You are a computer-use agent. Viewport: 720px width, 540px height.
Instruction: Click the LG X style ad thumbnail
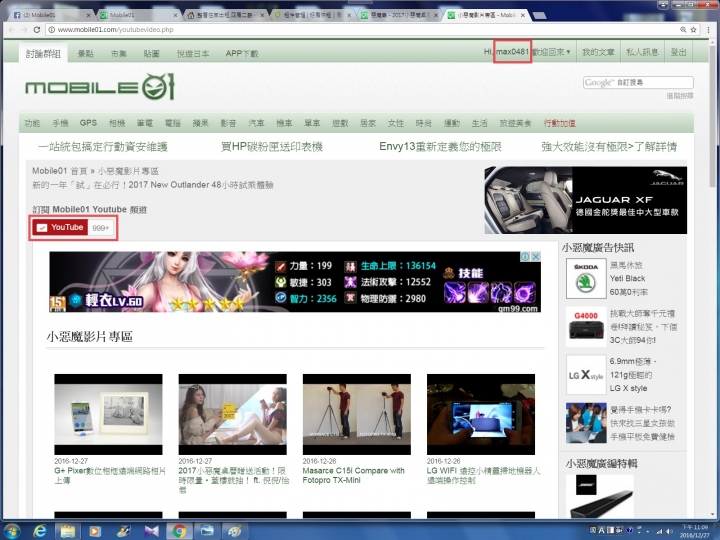pos(586,375)
